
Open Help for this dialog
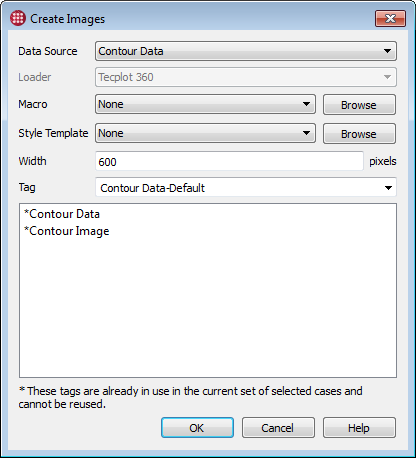tap(359, 428)
